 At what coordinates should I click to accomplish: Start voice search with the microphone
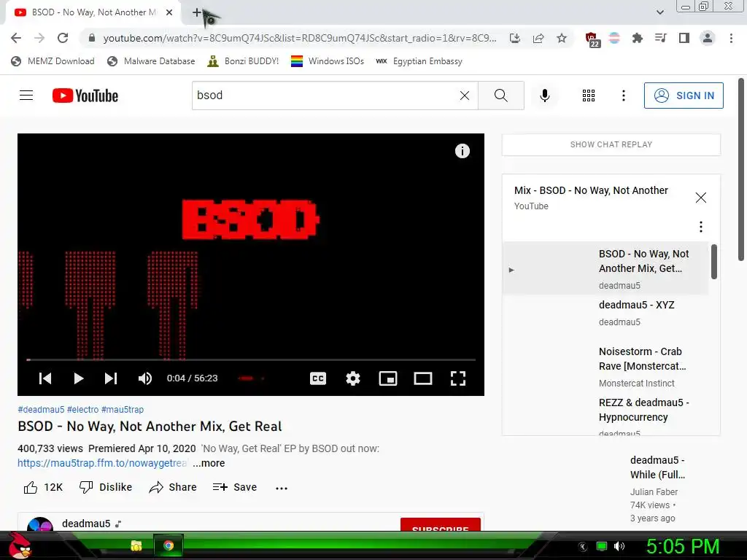tap(544, 96)
